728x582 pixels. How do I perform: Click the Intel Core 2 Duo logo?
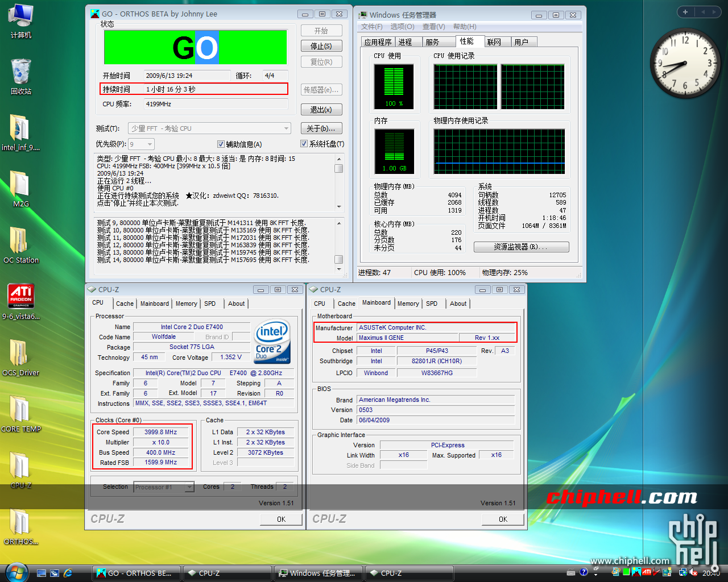[272, 341]
